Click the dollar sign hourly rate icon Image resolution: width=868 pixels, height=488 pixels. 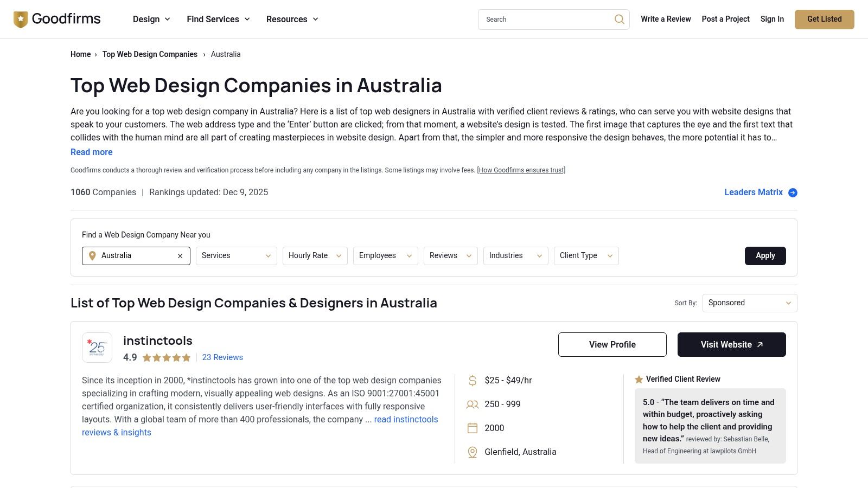pyautogui.click(x=473, y=381)
